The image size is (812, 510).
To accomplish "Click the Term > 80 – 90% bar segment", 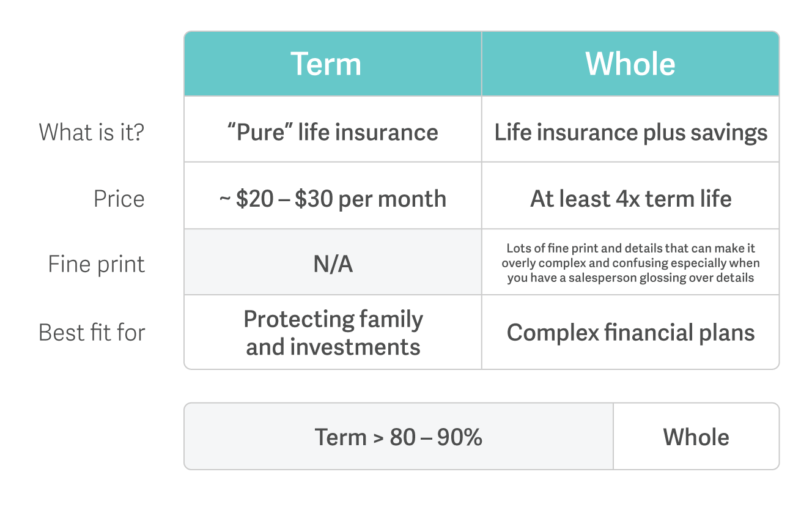I will 398,437.
